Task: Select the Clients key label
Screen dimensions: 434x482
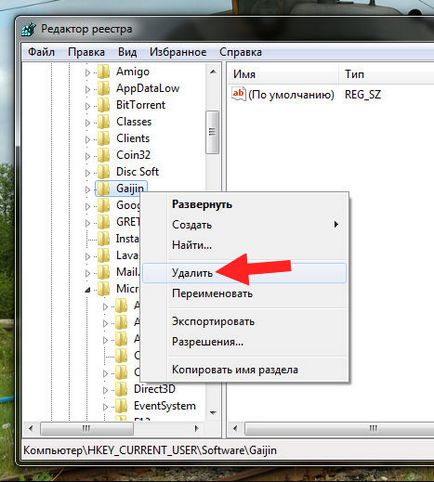Action: [133, 138]
